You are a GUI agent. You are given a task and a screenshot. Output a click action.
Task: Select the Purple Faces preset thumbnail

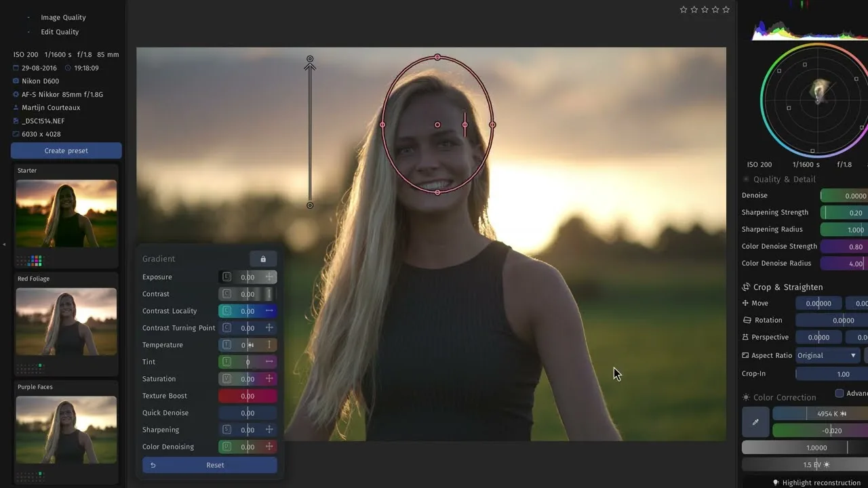tap(66, 430)
